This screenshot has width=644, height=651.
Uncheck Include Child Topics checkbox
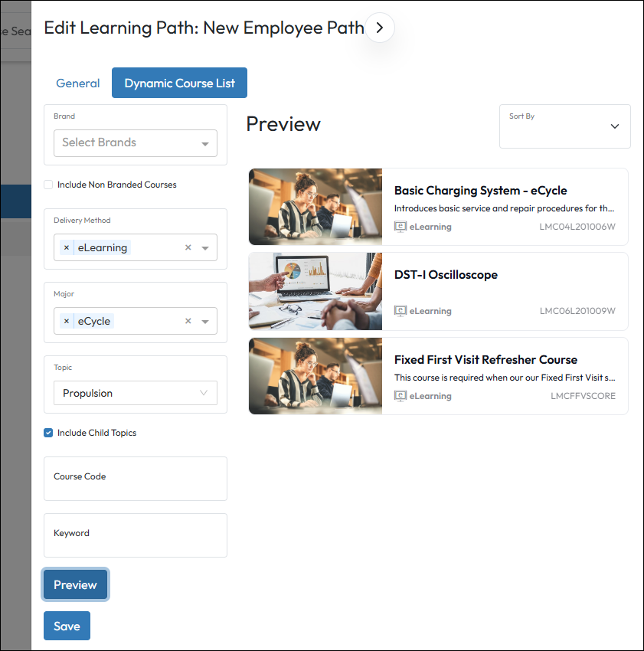(x=49, y=433)
